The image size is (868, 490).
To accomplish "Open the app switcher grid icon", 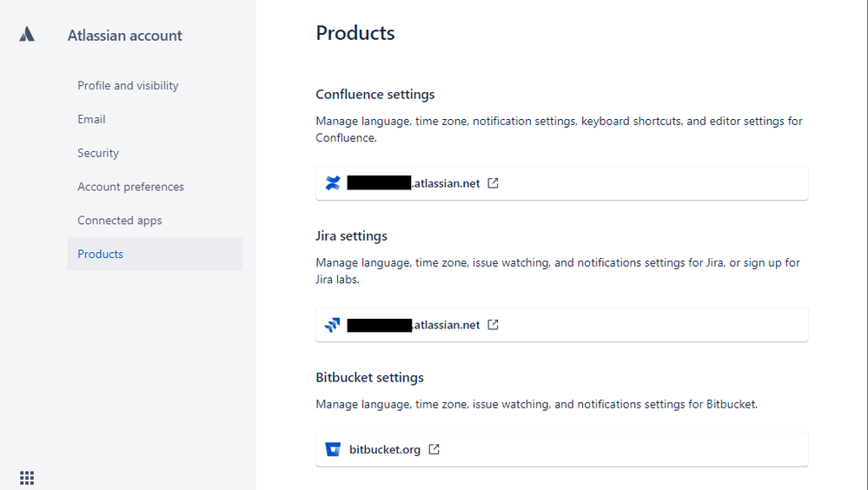I will [x=27, y=477].
